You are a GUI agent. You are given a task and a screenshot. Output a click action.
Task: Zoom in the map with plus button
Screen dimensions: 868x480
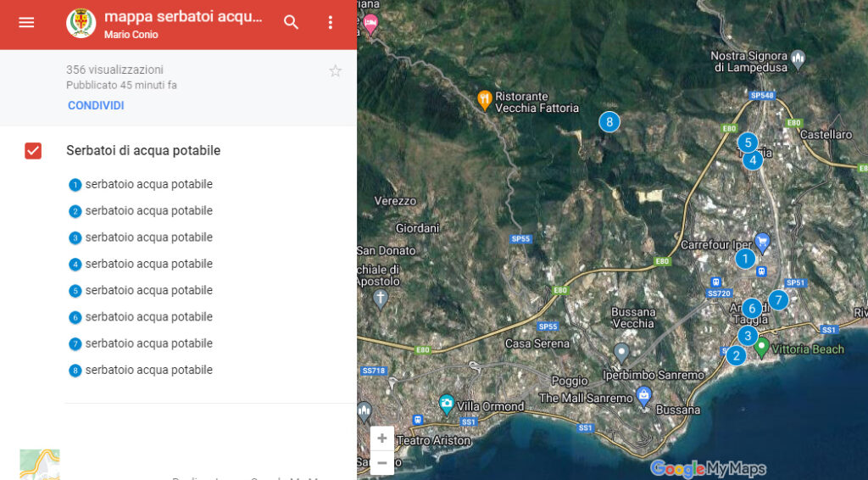382,438
